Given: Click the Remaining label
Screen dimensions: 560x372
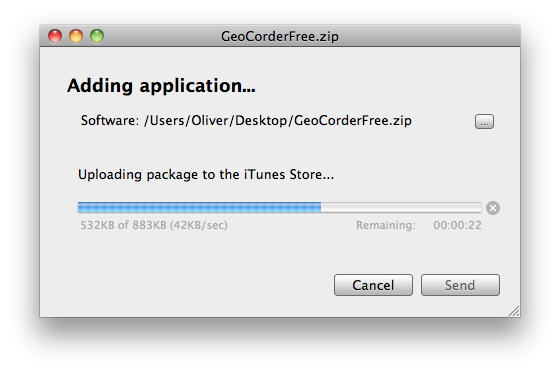Looking at the screenshot, I should tap(386, 225).
